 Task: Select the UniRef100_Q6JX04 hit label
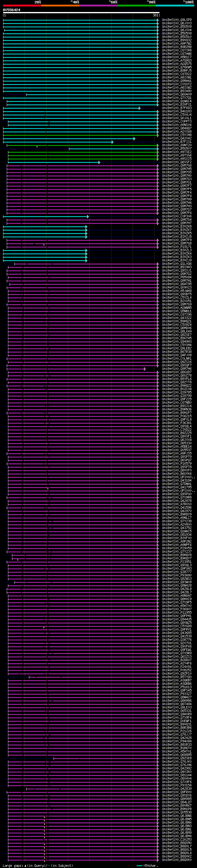point(177,30)
